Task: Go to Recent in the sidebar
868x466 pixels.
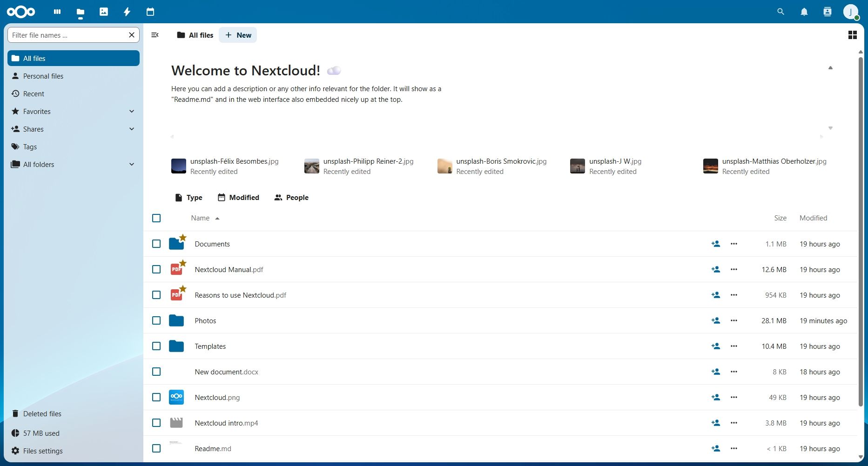Action: 34,93
